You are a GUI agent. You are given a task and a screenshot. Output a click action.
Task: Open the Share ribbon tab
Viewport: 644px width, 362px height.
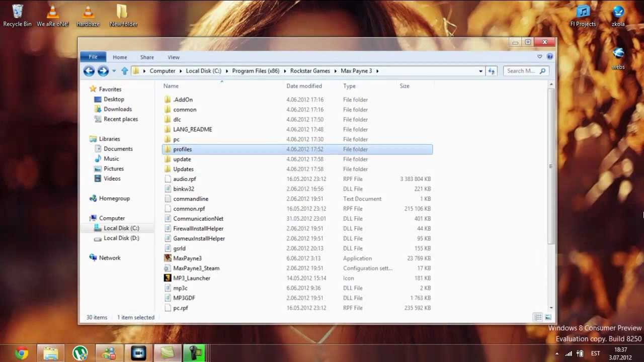147,57
